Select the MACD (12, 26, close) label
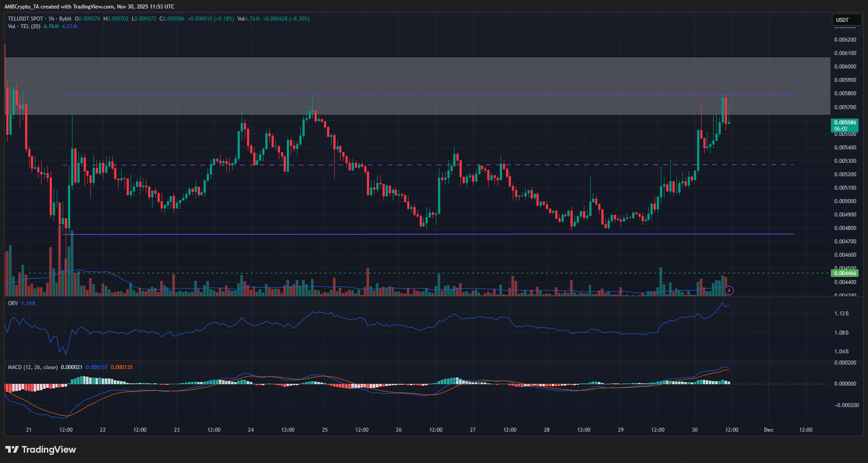Image resolution: width=868 pixels, height=463 pixels. [33, 367]
